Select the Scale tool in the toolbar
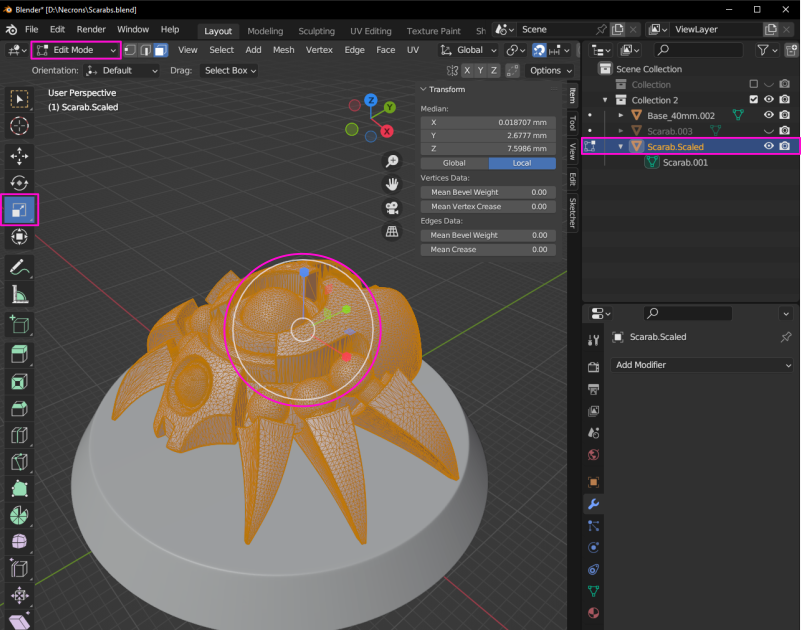The width and height of the screenshot is (801, 630). click(19, 210)
